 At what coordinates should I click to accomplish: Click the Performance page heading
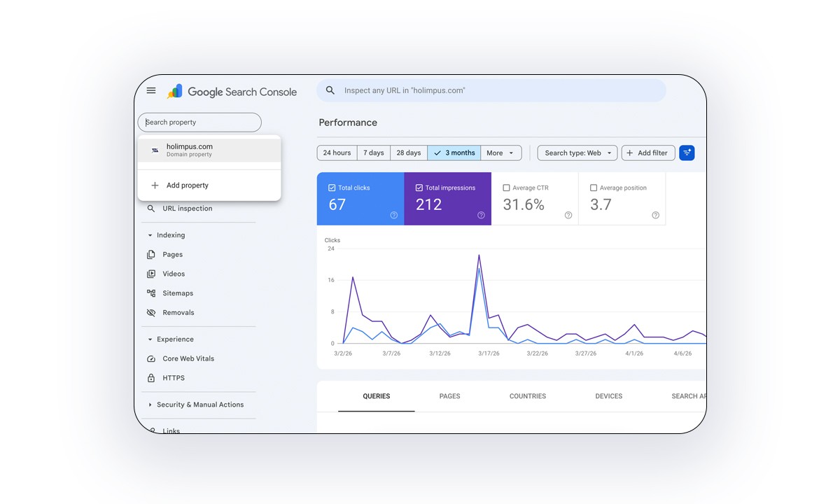click(x=348, y=122)
